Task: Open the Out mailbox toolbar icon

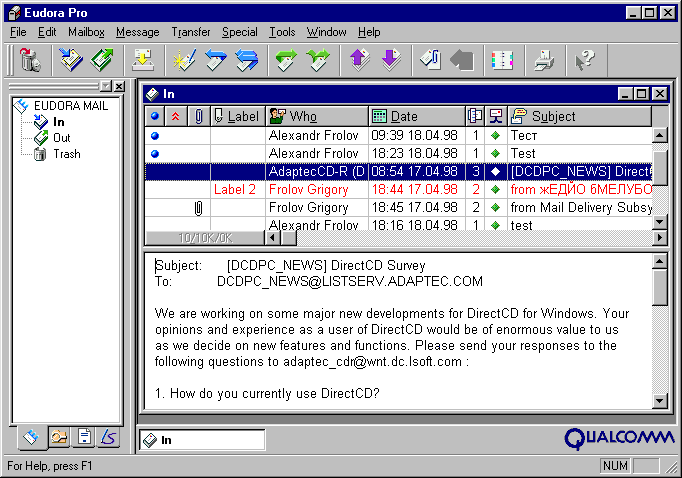Action: 102,60
